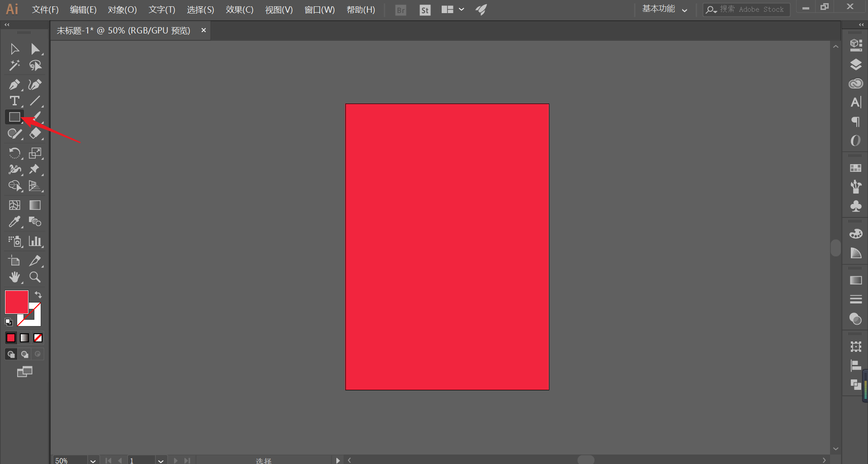Image resolution: width=868 pixels, height=464 pixels.
Task: Open the 效果(C) menu
Action: [x=240, y=9]
